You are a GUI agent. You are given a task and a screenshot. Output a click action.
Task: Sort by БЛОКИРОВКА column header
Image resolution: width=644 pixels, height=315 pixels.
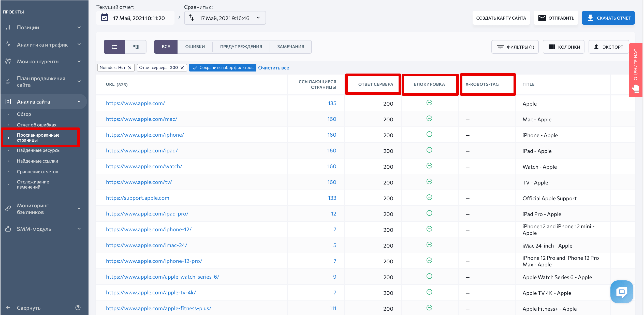[x=429, y=84]
